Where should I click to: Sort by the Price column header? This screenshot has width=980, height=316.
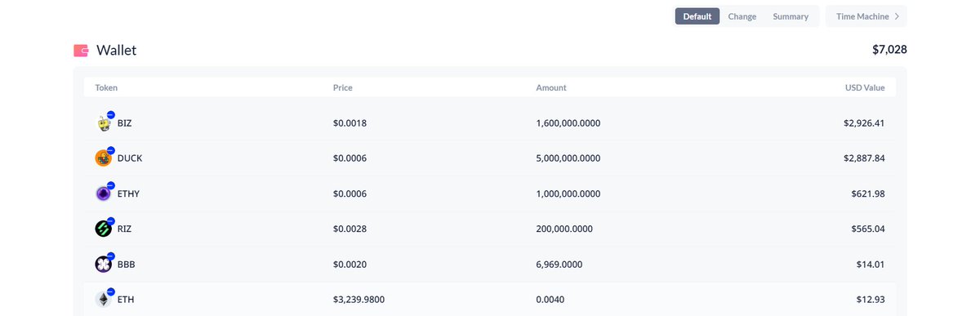point(342,87)
